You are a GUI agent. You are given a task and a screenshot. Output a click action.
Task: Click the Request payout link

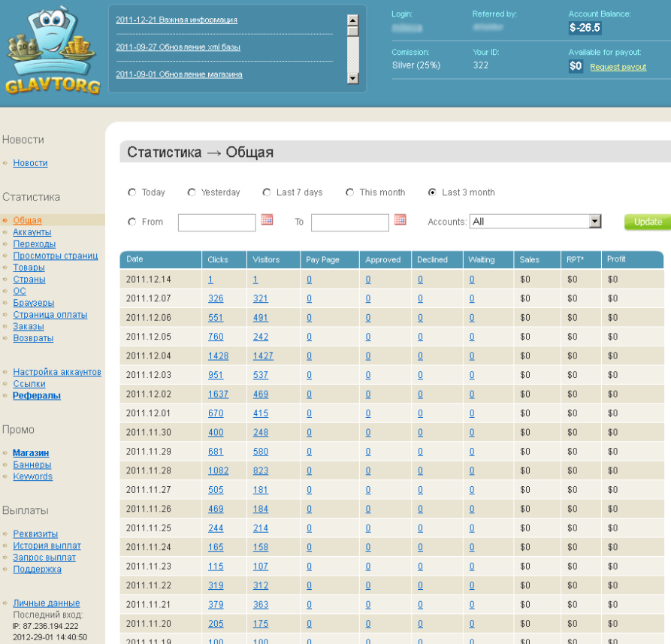(618, 67)
